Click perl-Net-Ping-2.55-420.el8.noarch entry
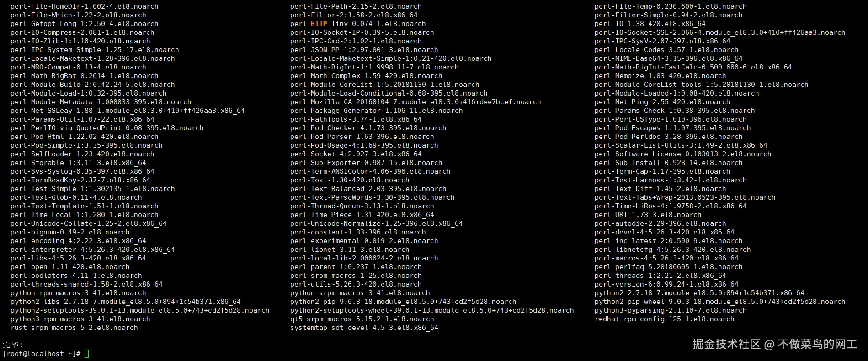 coord(662,102)
